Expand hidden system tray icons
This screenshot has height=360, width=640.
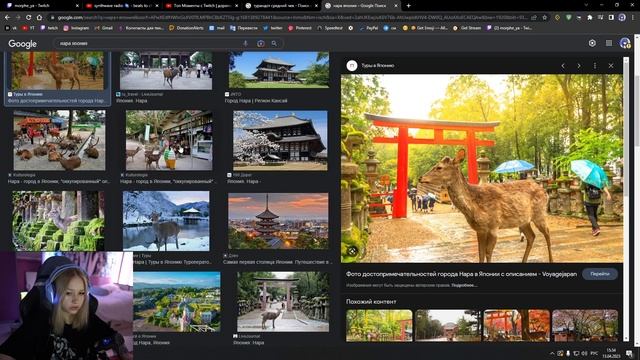[x=552, y=353]
